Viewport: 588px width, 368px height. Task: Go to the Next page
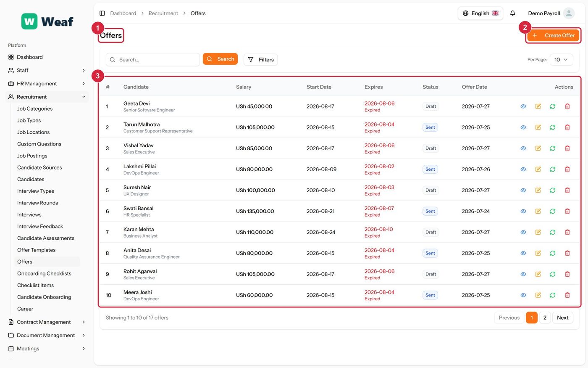click(x=562, y=318)
